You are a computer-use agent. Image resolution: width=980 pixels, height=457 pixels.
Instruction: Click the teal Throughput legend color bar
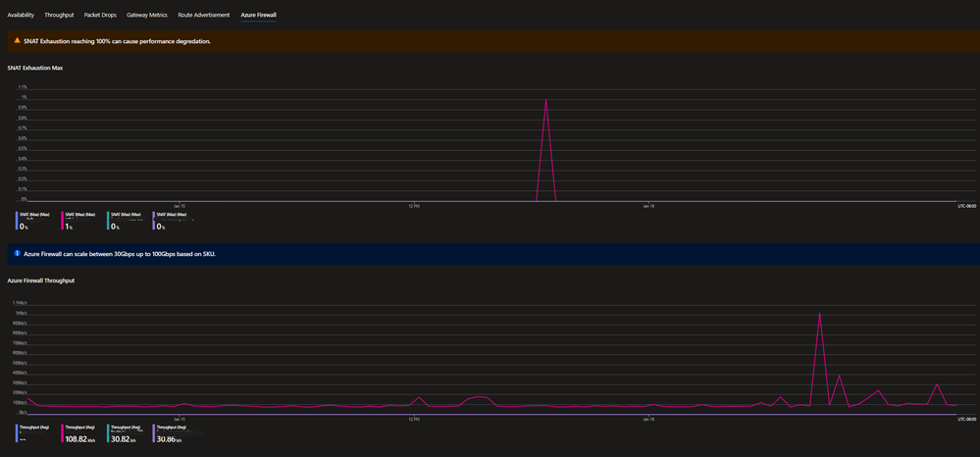tap(108, 433)
